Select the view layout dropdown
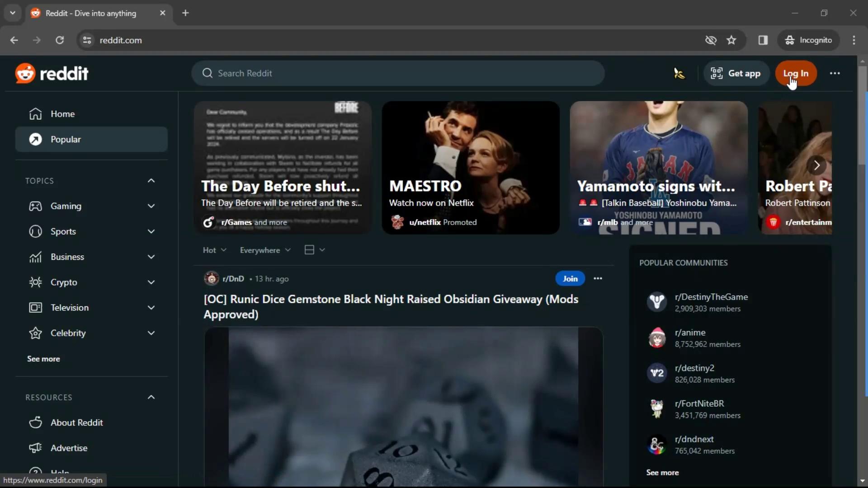Screen dimensions: 868x488 314,250
